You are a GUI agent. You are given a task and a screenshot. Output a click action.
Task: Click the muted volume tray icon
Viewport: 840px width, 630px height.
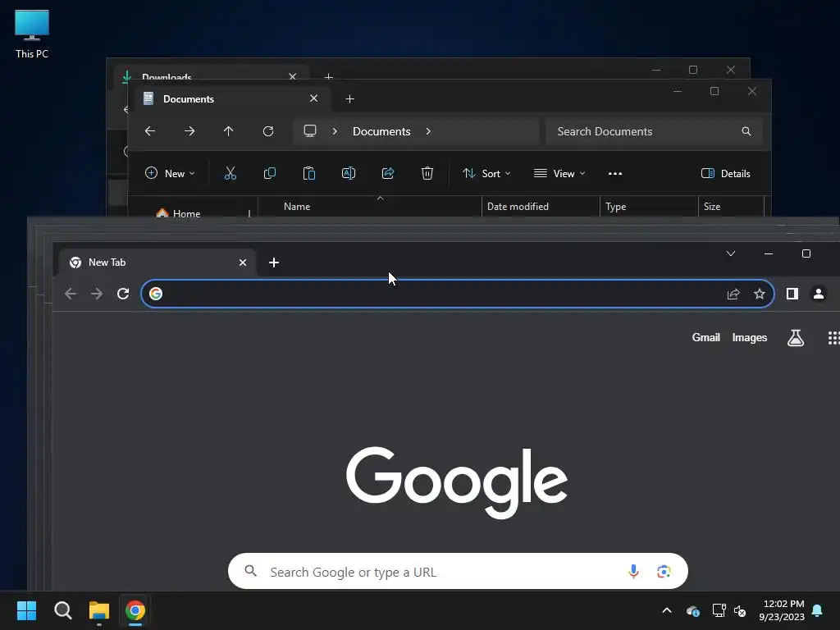[x=741, y=610]
